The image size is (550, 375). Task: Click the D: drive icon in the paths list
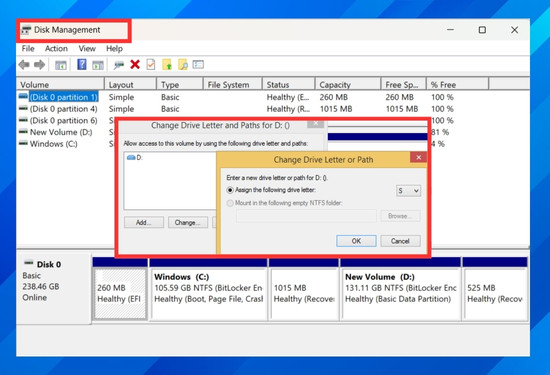pyautogui.click(x=131, y=158)
